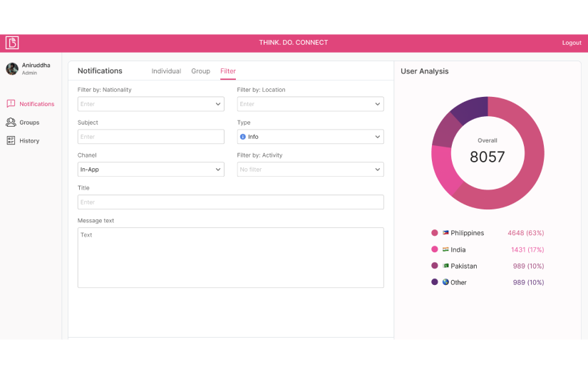This screenshot has width=588, height=374.
Task: Open the Chanel dropdown showing In-App
Action: [x=151, y=170]
